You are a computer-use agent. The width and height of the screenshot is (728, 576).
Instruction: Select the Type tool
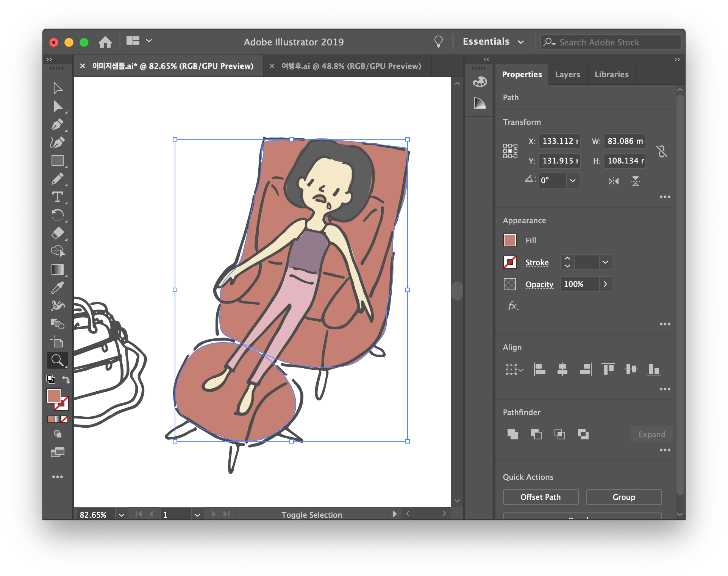coord(57,197)
